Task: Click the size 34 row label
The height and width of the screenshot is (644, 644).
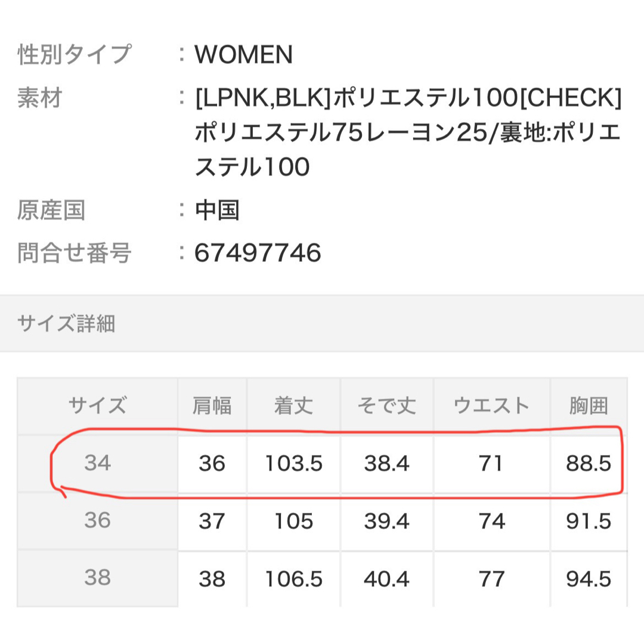Action: (x=97, y=463)
